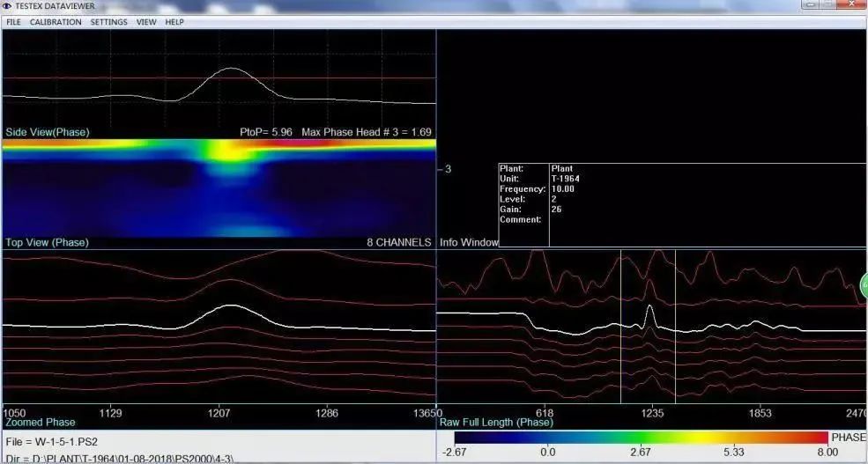Click the right white cursor line in raw plot
The image size is (868, 464).
(x=675, y=327)
